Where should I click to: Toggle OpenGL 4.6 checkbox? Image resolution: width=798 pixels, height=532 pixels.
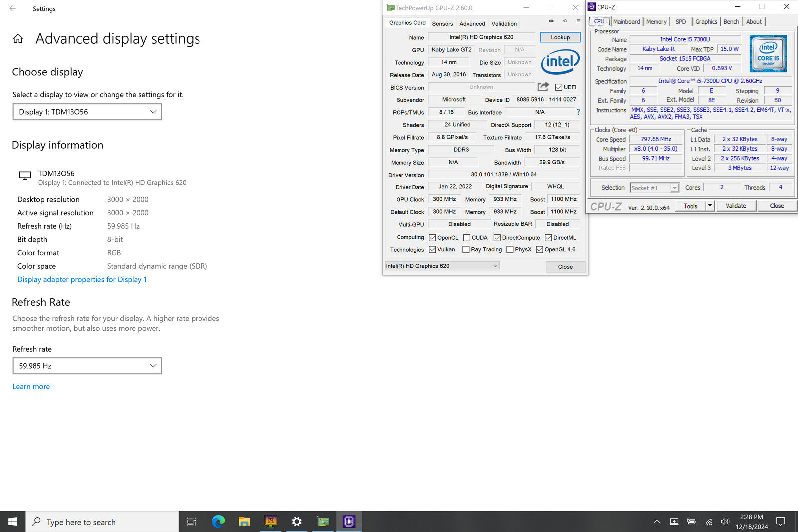539,249
